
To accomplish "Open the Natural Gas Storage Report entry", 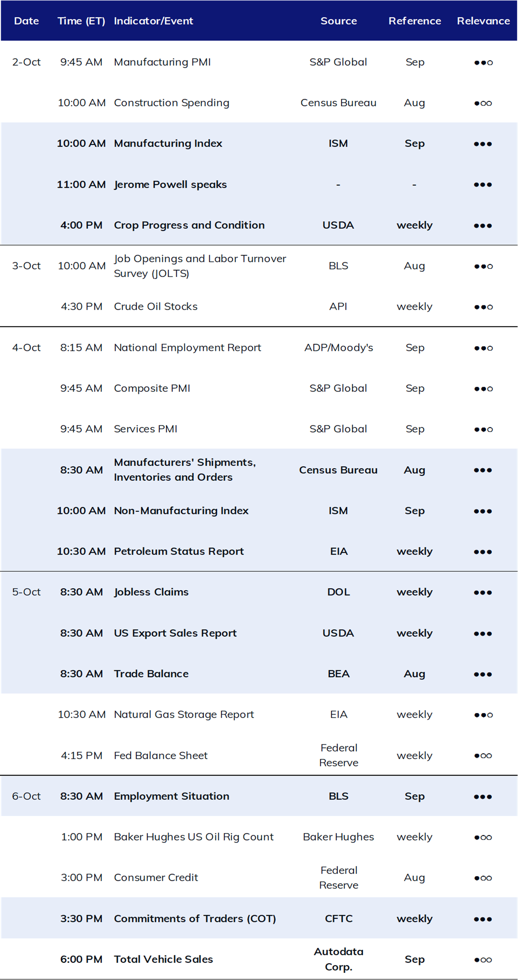I will [184, 715].
